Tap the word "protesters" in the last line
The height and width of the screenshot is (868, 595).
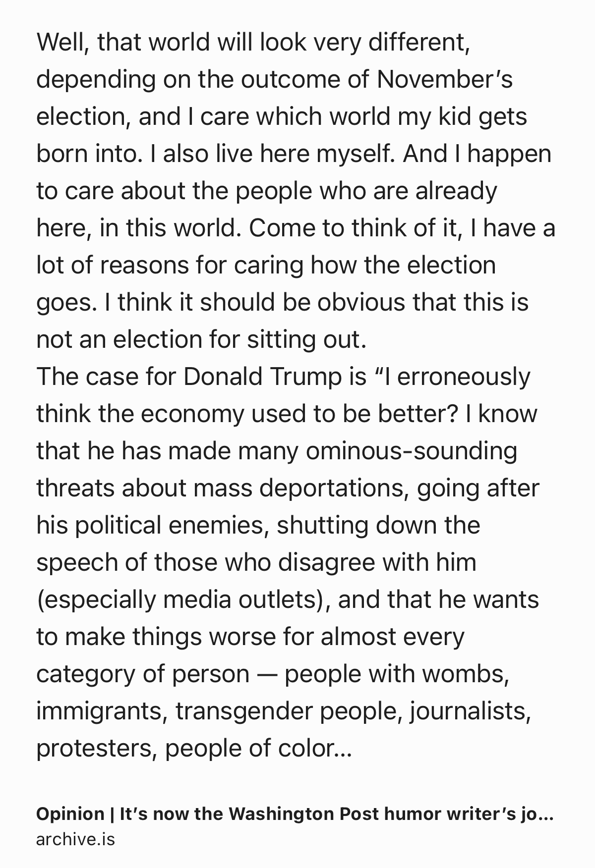coord(94,749)
